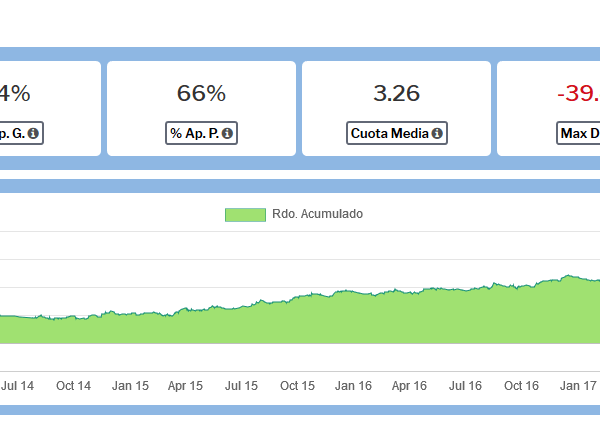
Task: Click the Jul 14 axis label
Action: tap(18, 384)
